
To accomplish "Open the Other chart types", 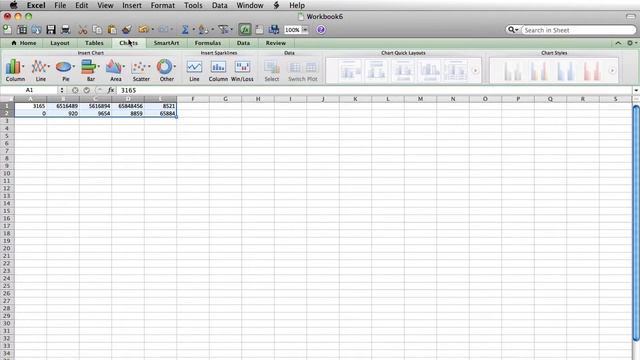I will point(167,70).
